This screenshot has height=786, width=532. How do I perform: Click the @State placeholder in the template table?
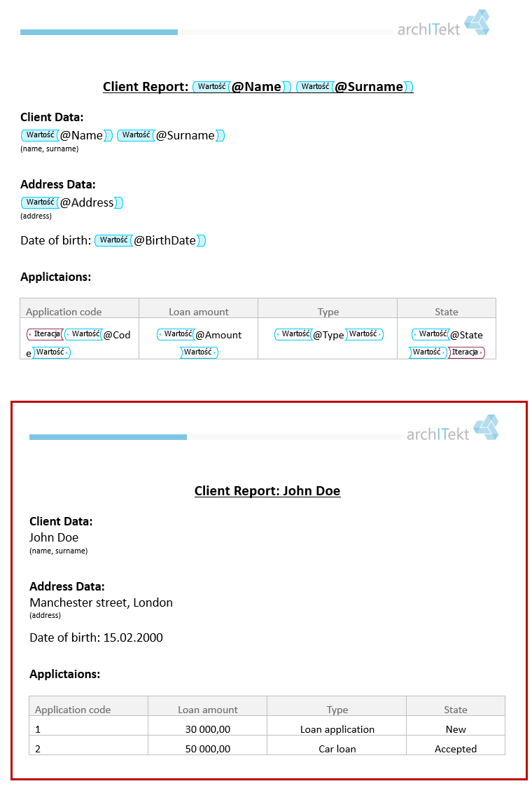(466, 335)
